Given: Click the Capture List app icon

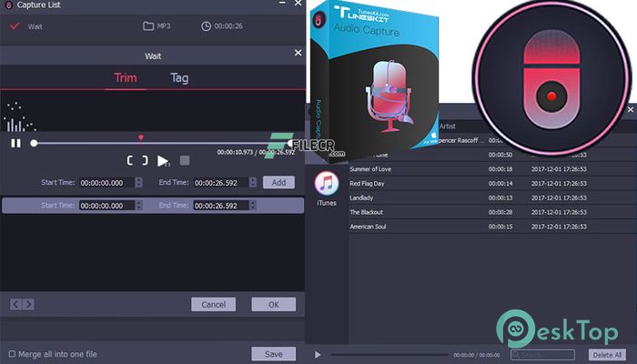Looking at the screenshot, I should 7,5.
